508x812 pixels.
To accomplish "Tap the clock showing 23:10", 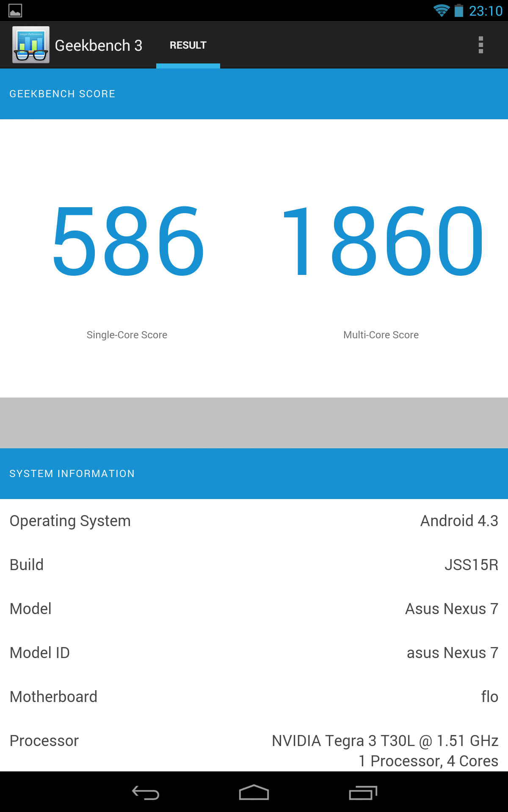I will (x=486, y=11).
